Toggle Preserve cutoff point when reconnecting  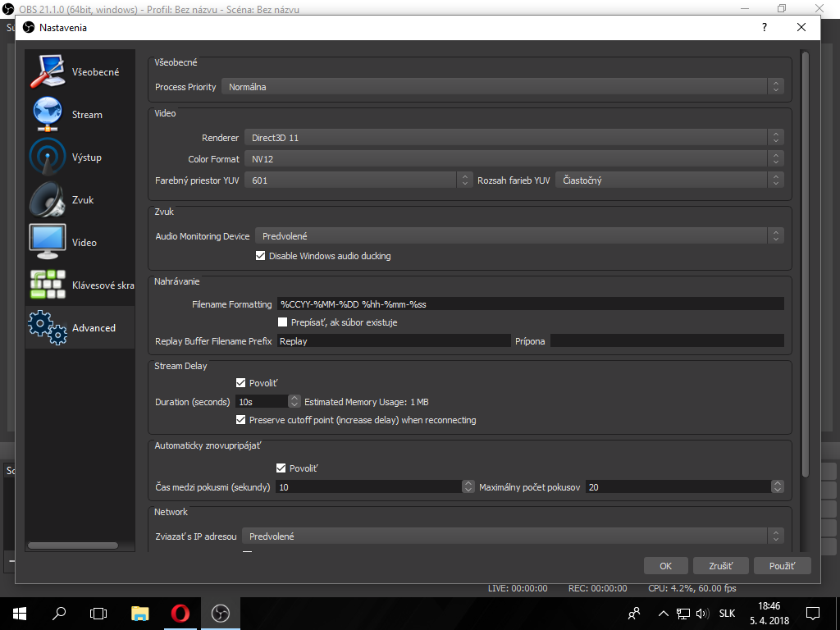click(x=240, y=419)
